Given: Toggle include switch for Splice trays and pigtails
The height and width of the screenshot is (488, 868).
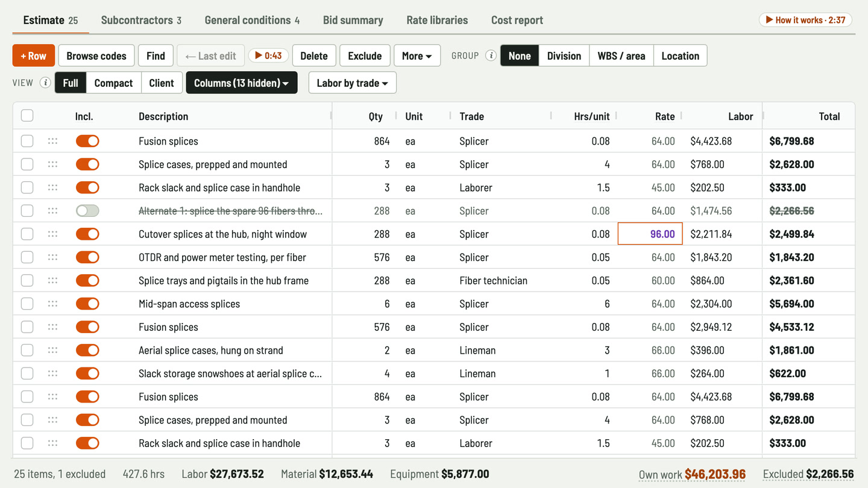Looking at the screenshot, I should tap(87, 280).
